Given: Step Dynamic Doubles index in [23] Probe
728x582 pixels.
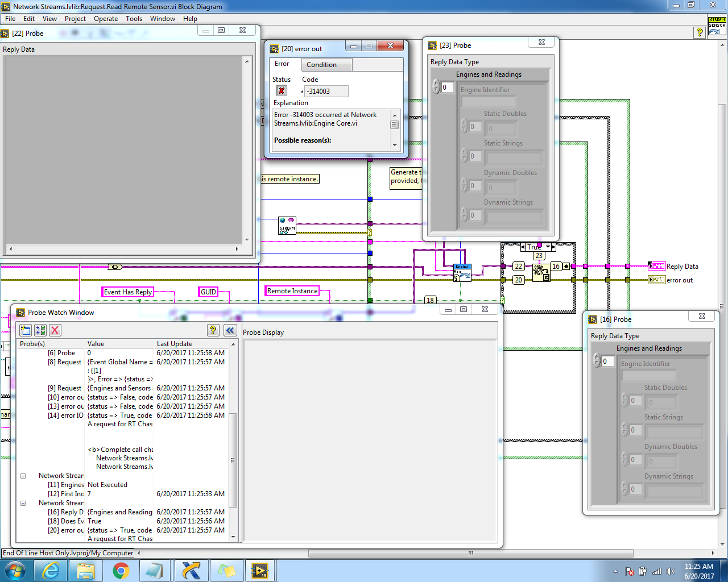Looking at the screenshot, I should (464, 185).
